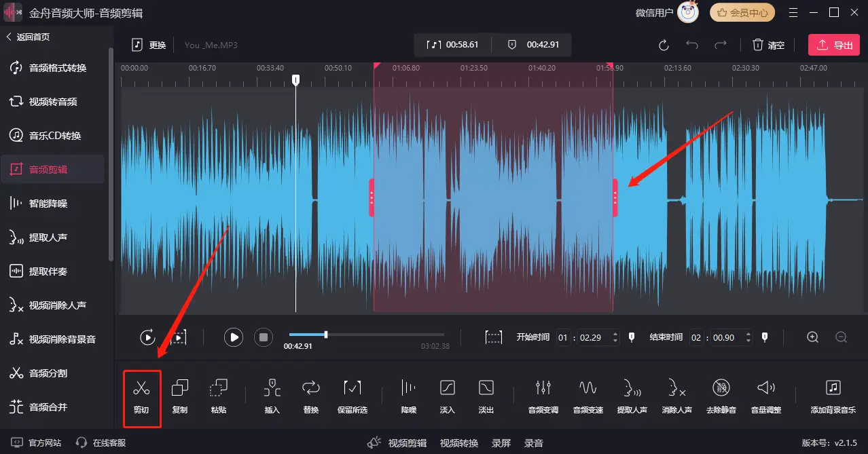Activate the 去除静音 silence removal tool

coord(721,398)
